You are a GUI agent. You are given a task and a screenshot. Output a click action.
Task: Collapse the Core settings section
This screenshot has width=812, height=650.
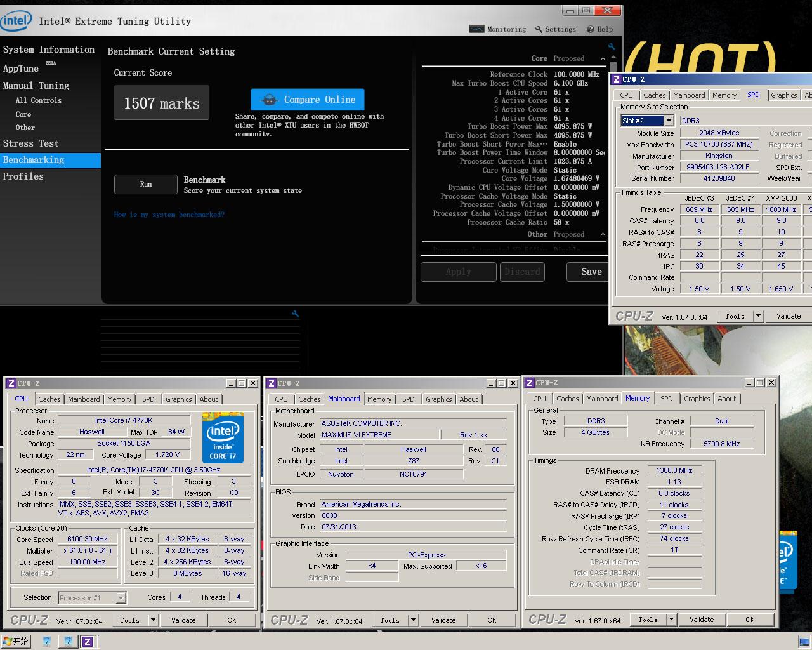(x=602, y=58)
